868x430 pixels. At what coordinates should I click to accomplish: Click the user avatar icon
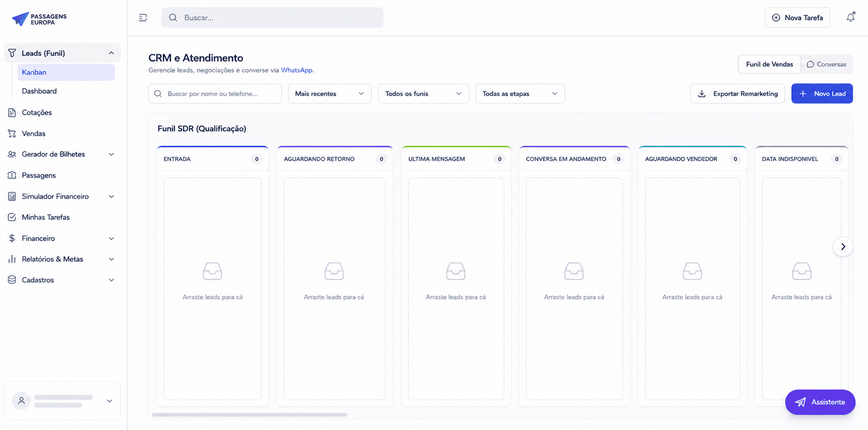click(21, 401)
